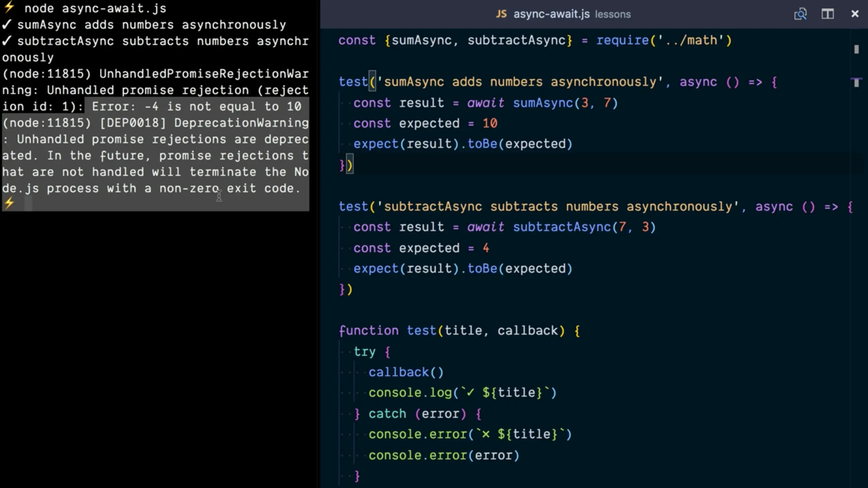Click the JS file type icon
868x488 pixels.
click(501, 14)
